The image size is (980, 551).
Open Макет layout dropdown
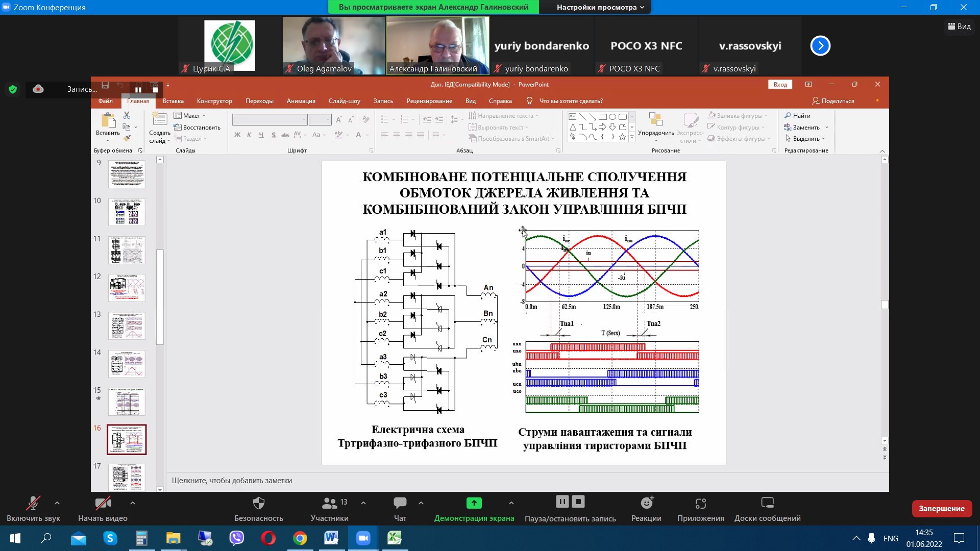190,116
